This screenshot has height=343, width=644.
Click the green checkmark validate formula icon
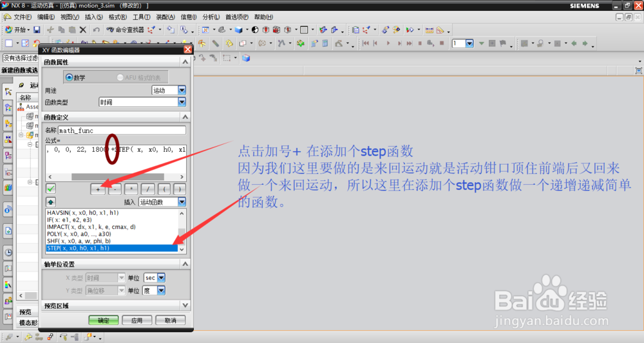pyautogui.click(x=51, y=189)
